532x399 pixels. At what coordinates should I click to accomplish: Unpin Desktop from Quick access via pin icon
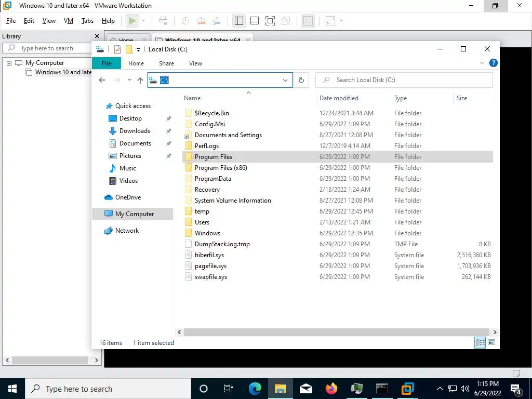tap(169, 118)
